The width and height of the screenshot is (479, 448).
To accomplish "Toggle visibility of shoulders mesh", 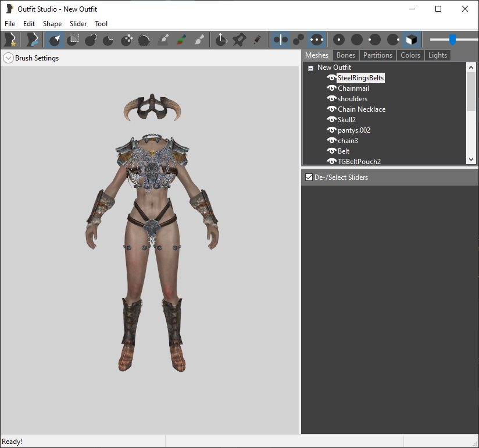I will 331,98.
